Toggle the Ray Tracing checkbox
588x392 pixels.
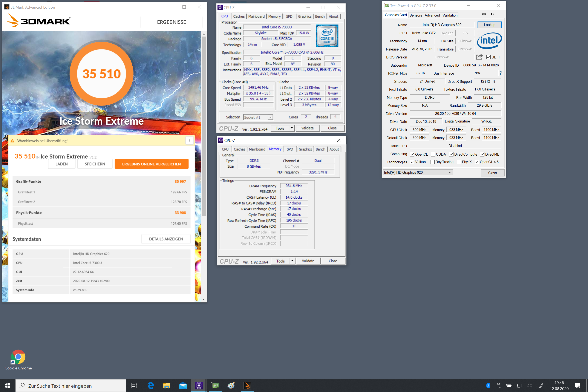coord(432,162)
